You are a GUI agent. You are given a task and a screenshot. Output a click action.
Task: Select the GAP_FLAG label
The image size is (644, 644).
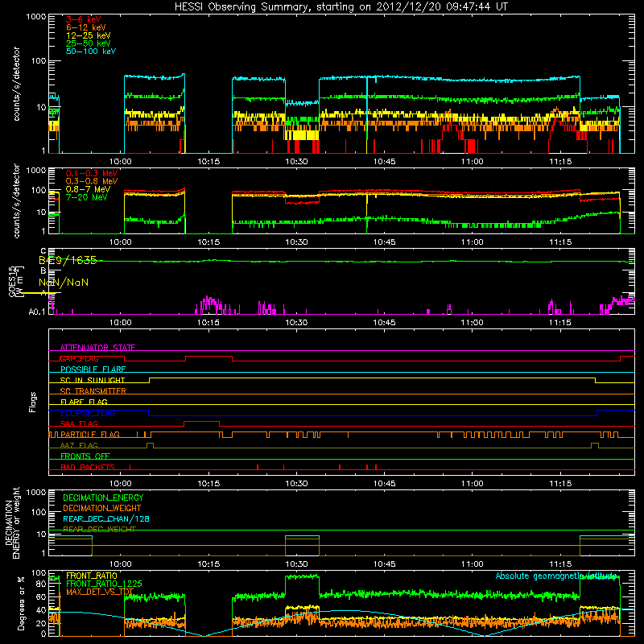coord(79,358)
